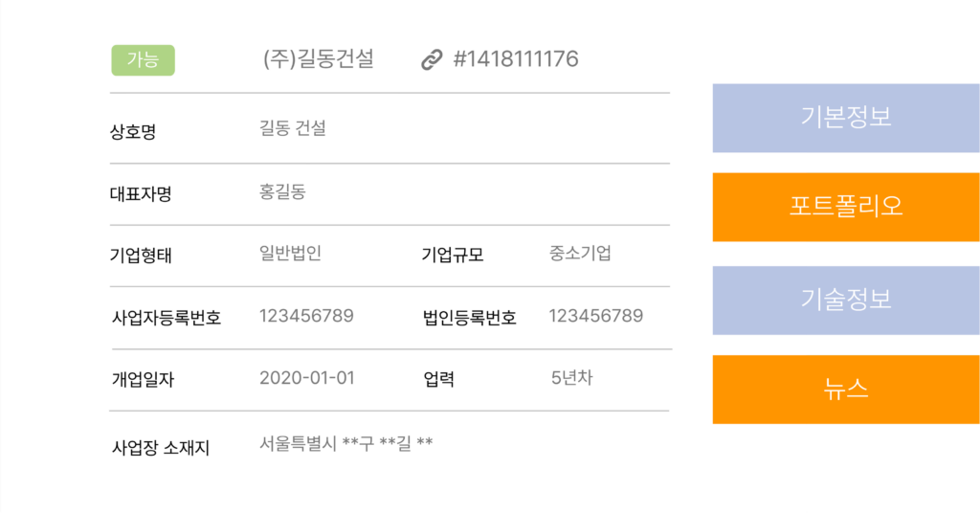The width and height of the screenshot is (980, 513).
Task: Click the 개업일자 date 2020-01-01
Action: tap(306, 378)
